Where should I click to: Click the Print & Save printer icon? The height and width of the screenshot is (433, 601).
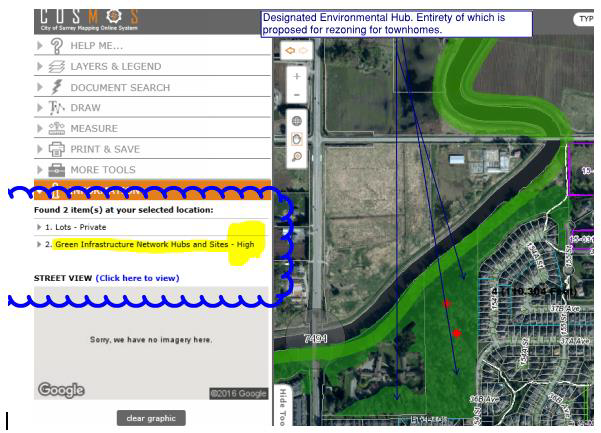(x=57, y=149)
